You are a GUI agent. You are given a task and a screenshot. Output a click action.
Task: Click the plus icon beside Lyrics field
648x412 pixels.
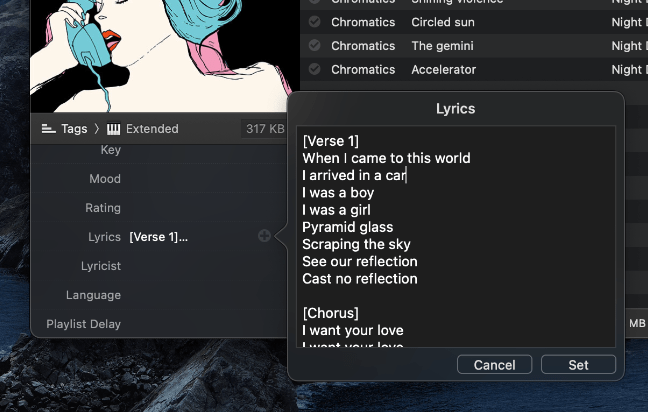coord(264,236)
